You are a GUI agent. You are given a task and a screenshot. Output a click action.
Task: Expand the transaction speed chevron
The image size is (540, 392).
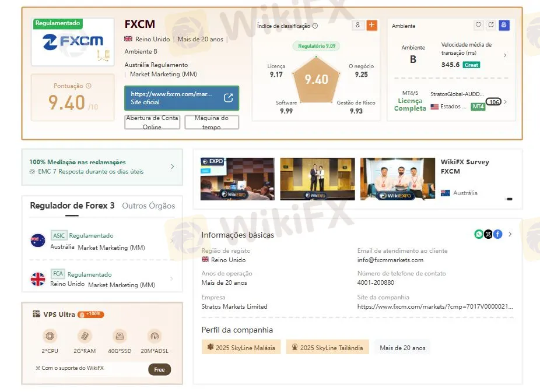click(x=505, y=55)
